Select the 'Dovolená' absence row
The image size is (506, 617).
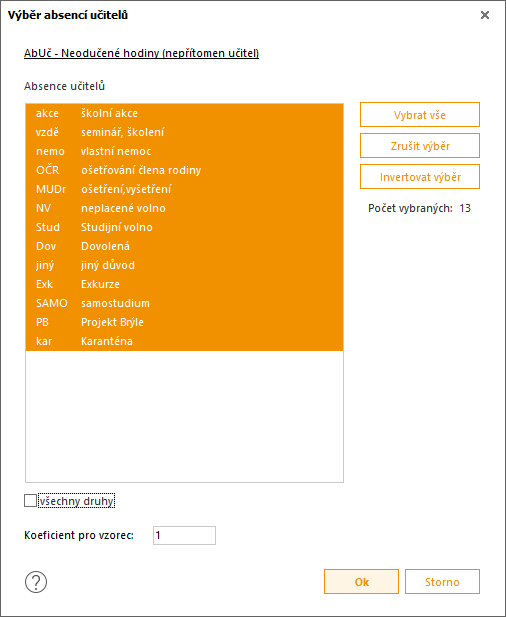184,246
